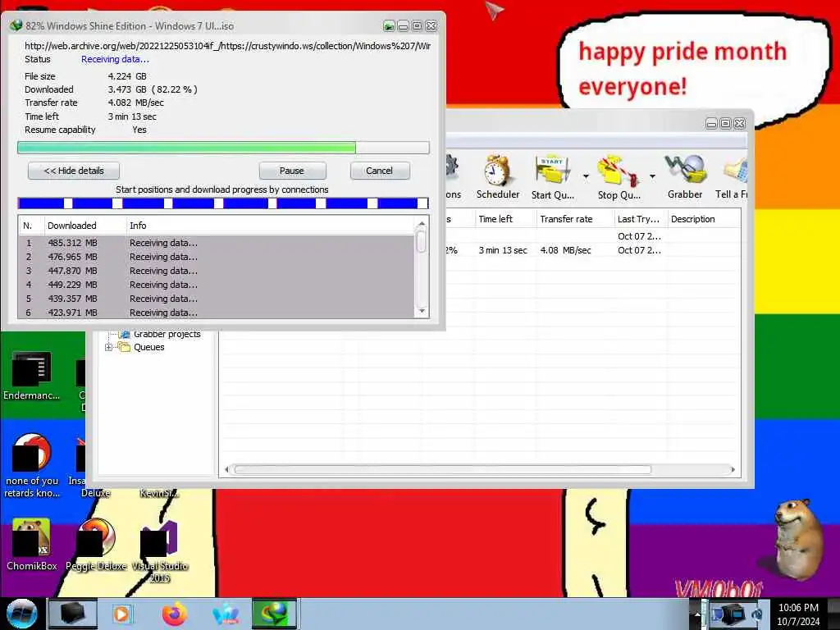Select connection row with 423.971 MB

point(217,312)
